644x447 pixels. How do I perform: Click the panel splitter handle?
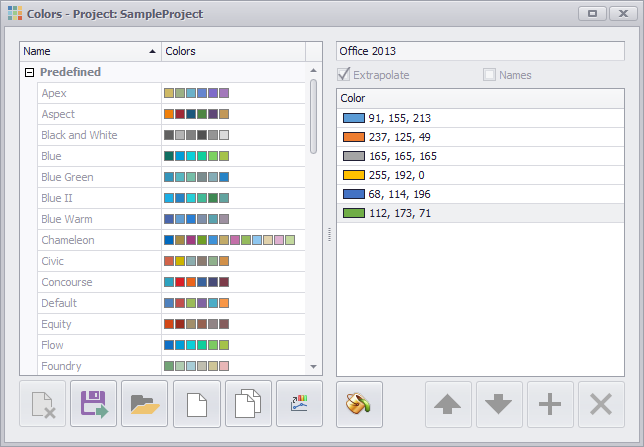click(x=329, y=235)
